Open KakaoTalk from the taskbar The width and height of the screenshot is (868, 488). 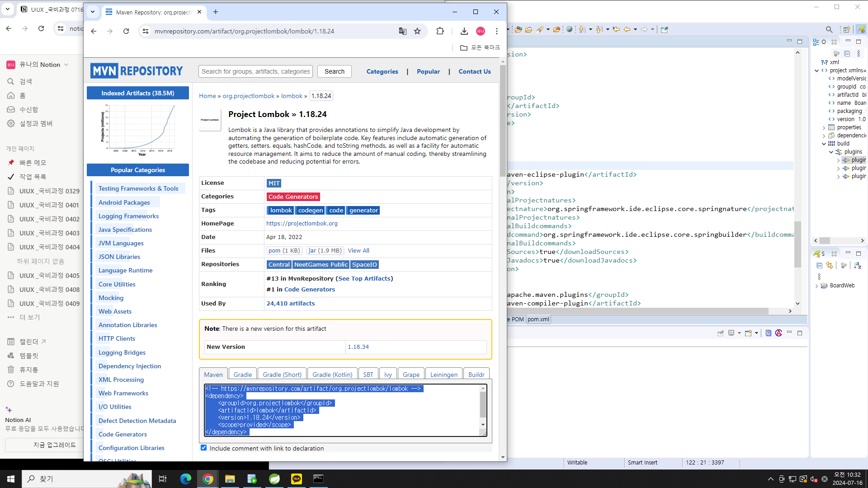click(x=297, y=479)
